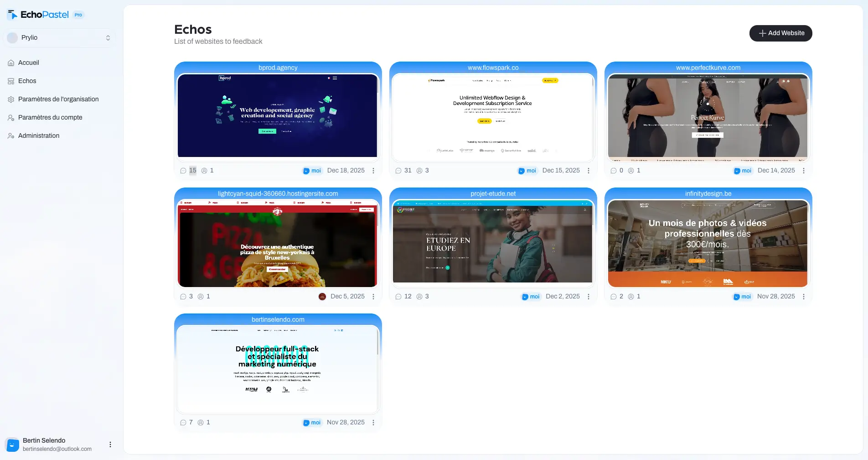The image size is (868, 460).
Task: Click the Accueil home icon
Action: (10, 63)
